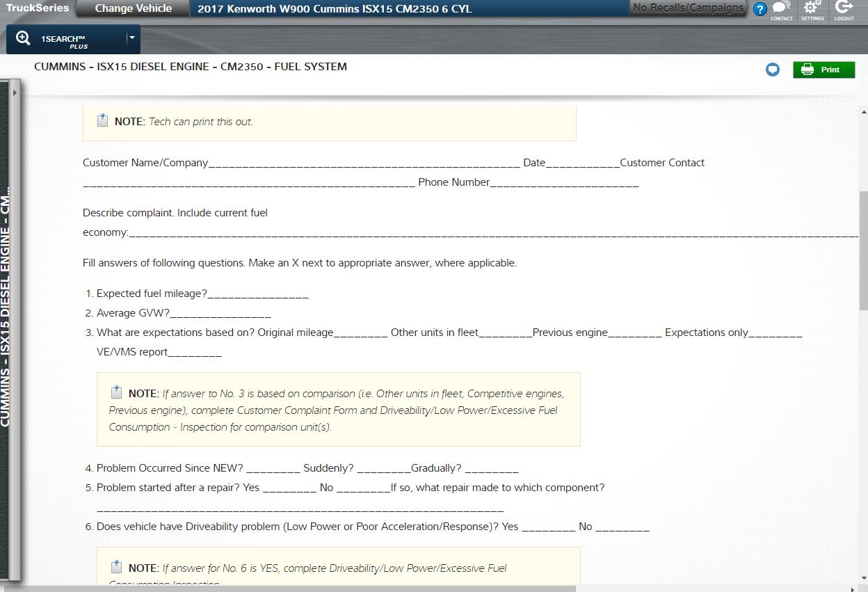The height and width of the screenshot is (592, 868).
Task: Click the 1Search magnifying glass icon
Action: pyautogui.click(x=23, y=38)
